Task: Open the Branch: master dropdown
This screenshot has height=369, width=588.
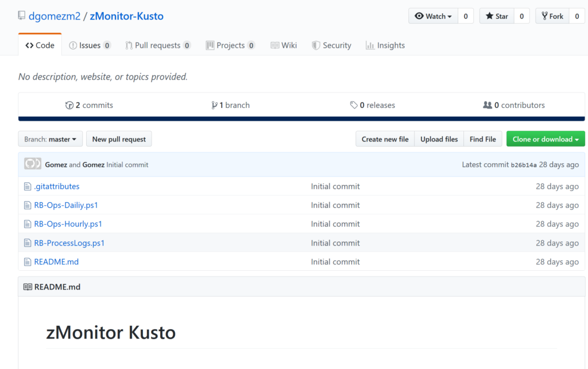Action: 51,139
